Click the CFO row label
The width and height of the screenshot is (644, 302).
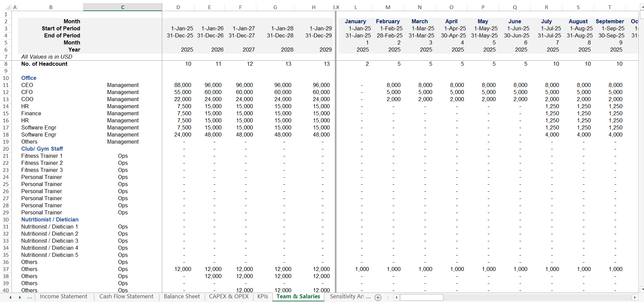(x=27, y=92)
